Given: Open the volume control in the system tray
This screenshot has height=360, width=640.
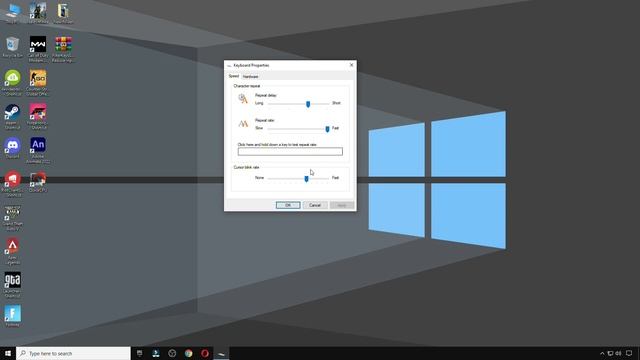Looking at the screenshot, I should [x=618, y=353].
